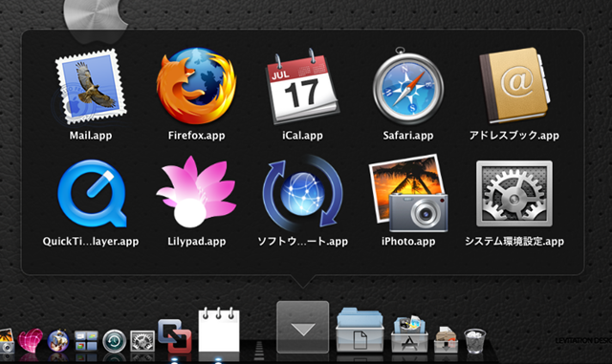Image resolution: width=612 pixels, height=364 pixels.
Task: Click the iPhoto icon in the Dock
Action: pos(7,341)
